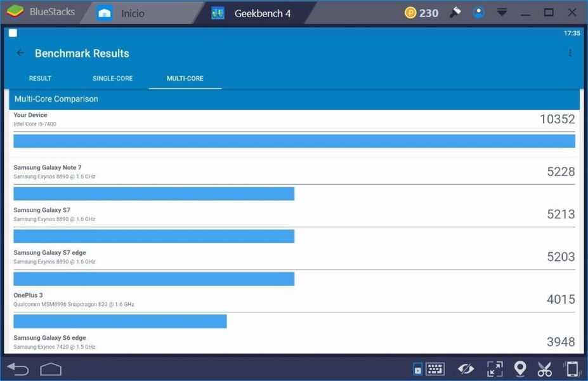Select the MULTI-CORE tab
Image resolution: width=588 pixels, height=381 pixels.
tap(185, 79)
